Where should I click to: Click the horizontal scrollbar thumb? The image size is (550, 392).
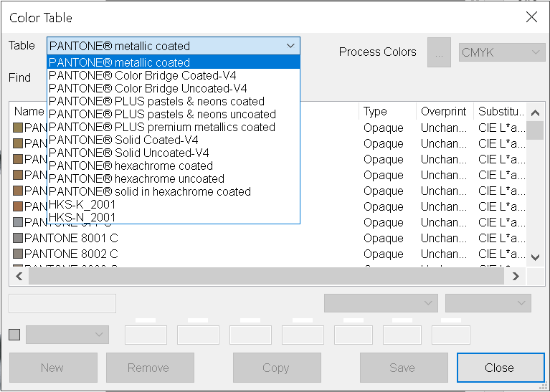pyautogui.click(x=266, y=277)
